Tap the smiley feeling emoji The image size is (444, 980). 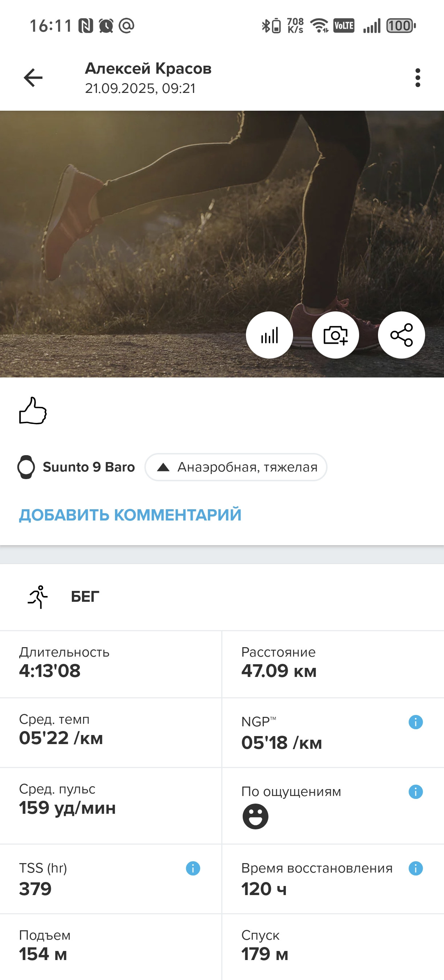[x=255, y=816]
